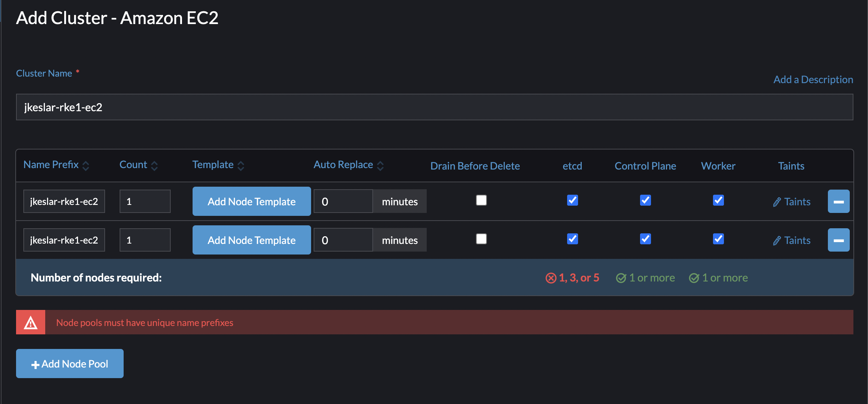Click Add Node Template for the first pool
Image resolution: width=868 pixels, height=404 pixels.
[251, 201]
